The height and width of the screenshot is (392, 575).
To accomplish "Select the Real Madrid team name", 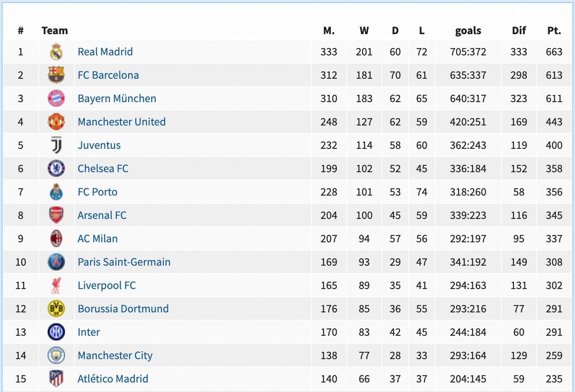I will (105, 52).
